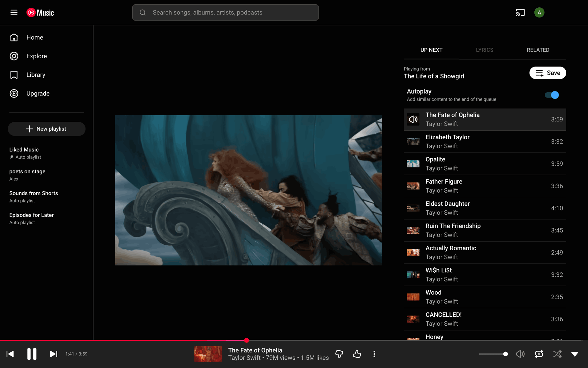Play Elizabeth Taylor from the queue
This screenshot has height=368, width=588.
[x=485, y=142]
